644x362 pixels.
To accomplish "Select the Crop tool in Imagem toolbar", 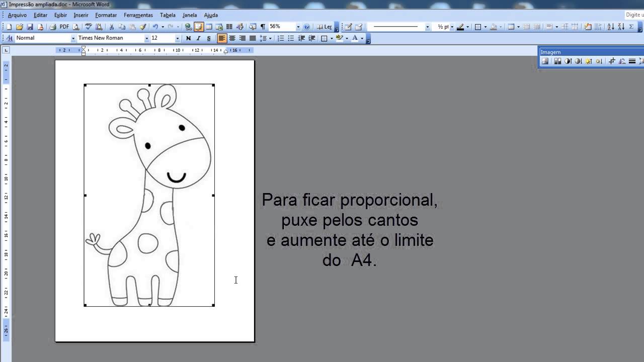I will 612,61.
